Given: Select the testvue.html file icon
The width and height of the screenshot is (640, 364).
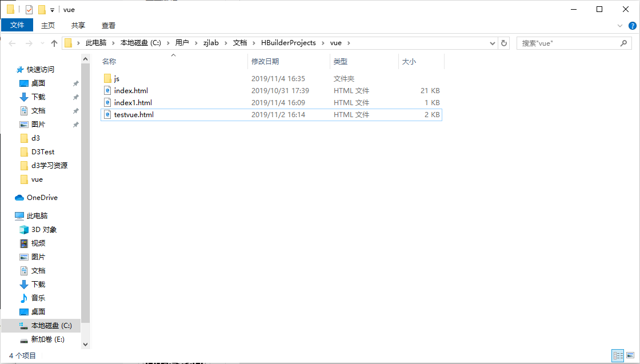Looking at the screenshot, I should pos(108,115).
